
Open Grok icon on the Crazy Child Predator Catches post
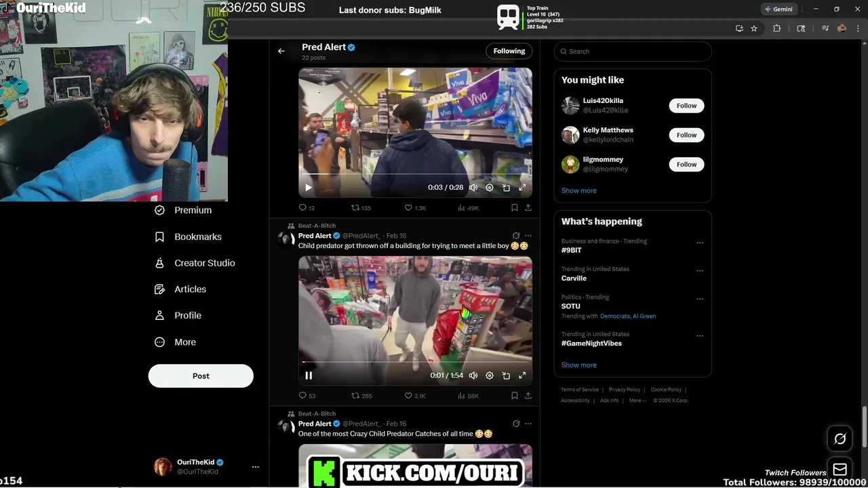516,424
